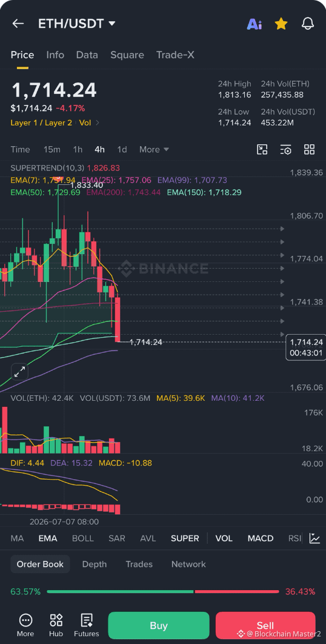Go back using the arrow icon
326x644 pixels.
(x=18, y=24)
